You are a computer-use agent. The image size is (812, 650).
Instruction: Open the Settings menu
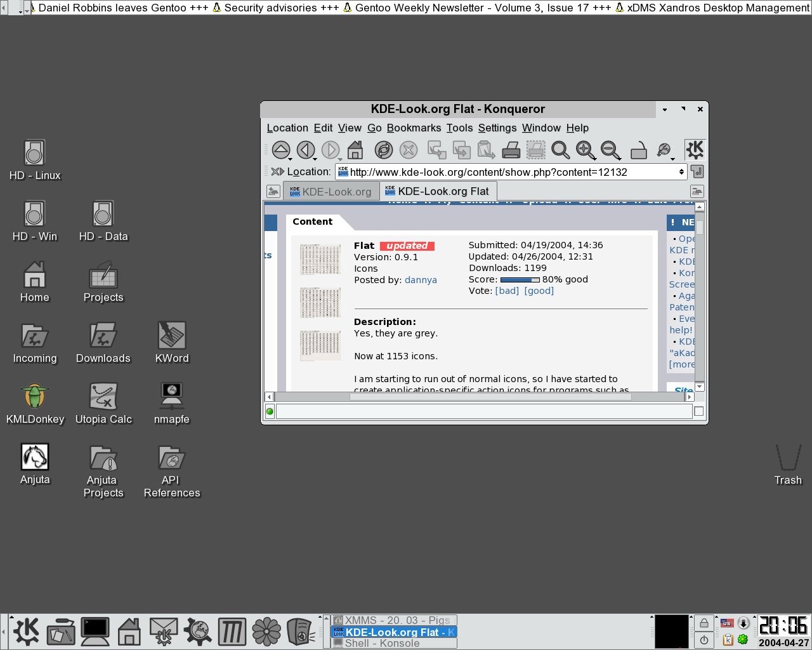497,128
